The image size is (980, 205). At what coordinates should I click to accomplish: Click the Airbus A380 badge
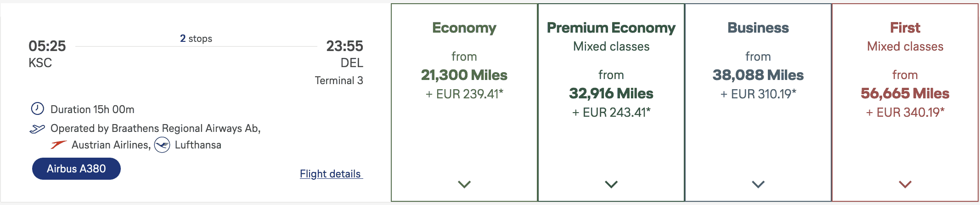76,169
